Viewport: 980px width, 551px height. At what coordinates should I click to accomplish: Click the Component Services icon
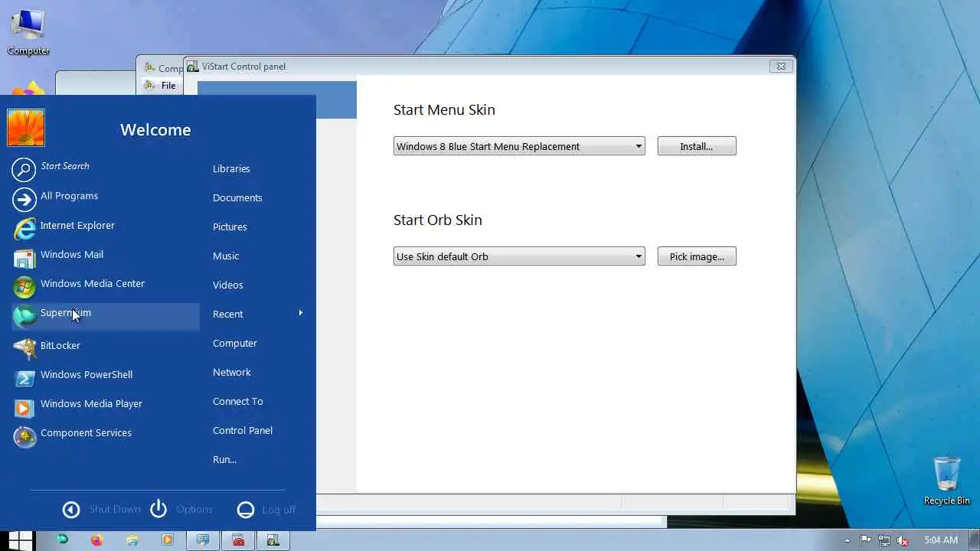[x=24, y=436]
